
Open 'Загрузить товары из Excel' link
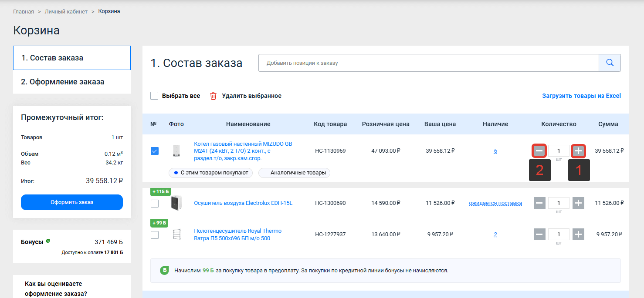pyautogui.click(x=581, y=96)
